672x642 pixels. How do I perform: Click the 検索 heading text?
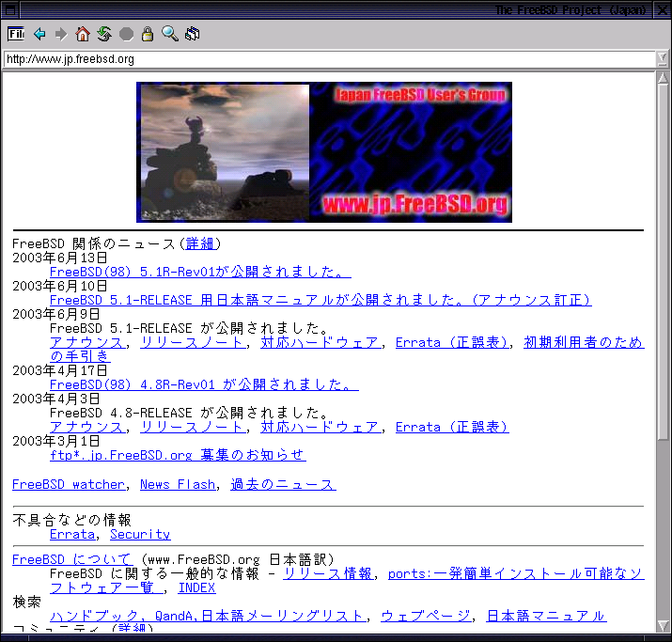(x=26, y=603)
